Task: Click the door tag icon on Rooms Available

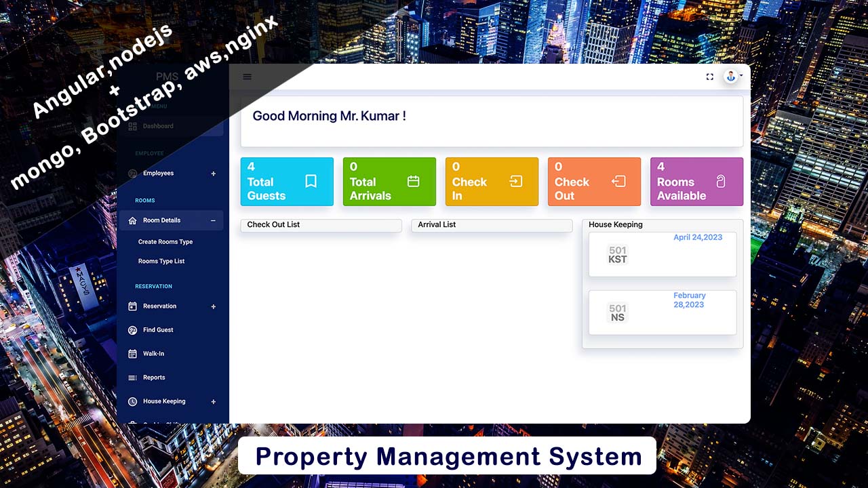Action: coord(721,181)
